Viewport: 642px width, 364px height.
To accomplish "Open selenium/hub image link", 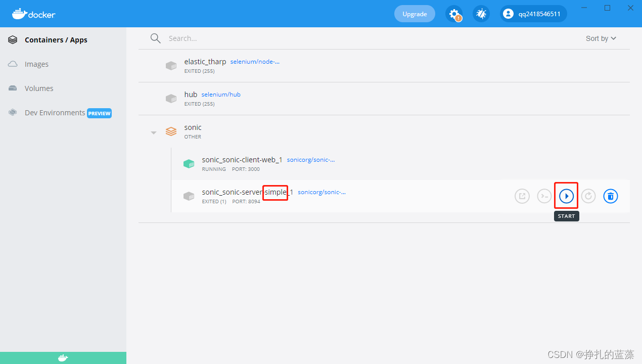I will [x=221, y=95].
